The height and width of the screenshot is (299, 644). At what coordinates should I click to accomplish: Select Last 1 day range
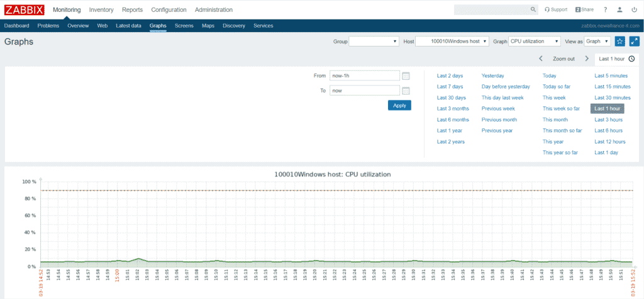click(606, 153)
